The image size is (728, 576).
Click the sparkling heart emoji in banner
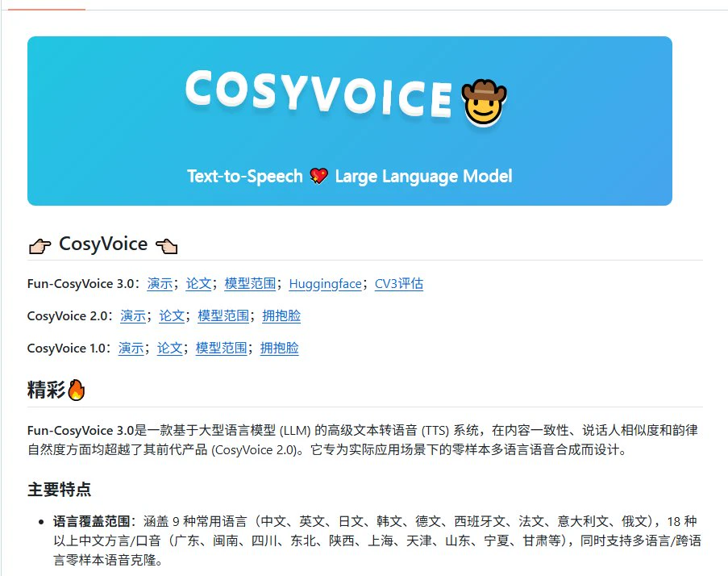(319, 176)
